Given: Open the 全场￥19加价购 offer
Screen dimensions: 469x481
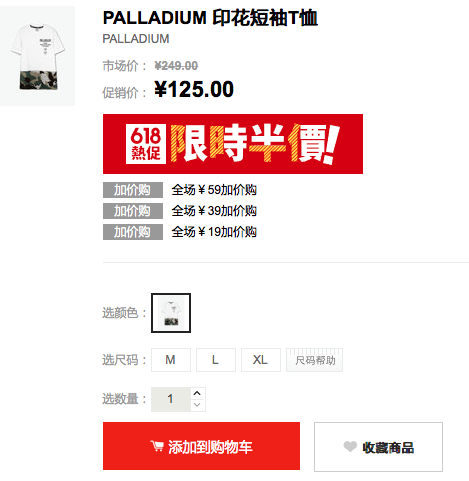Looking at the screenshot, I should (x=214, y=232).
